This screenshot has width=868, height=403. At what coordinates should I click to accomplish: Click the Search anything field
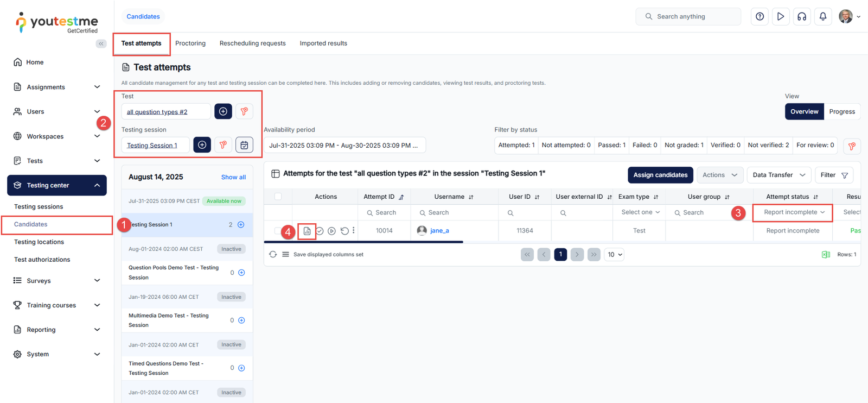pyautogui.click(x=688, y=16)
